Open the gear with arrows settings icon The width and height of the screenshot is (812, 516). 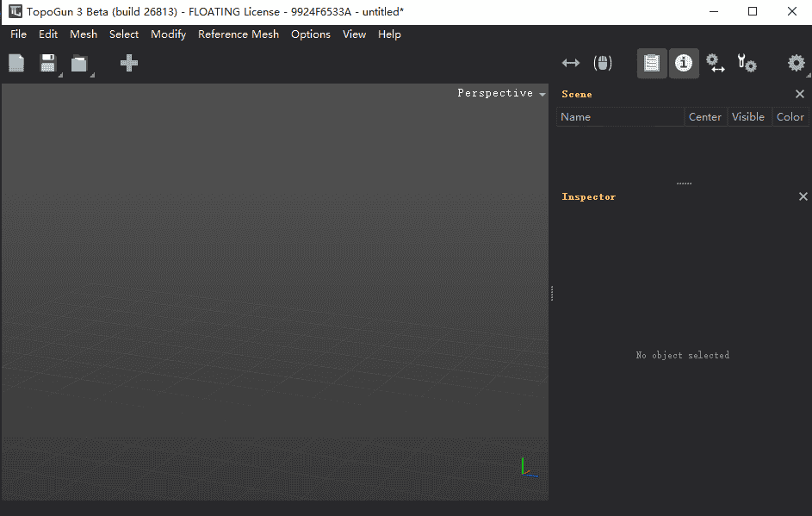[x=716, y=64]
